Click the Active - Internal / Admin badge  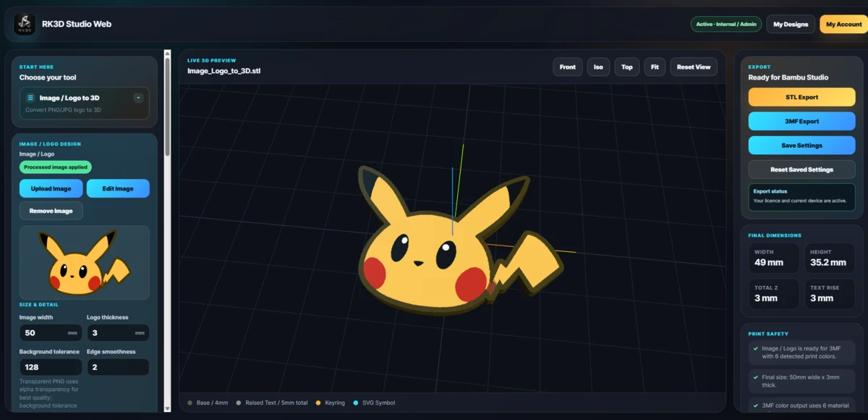point(726,24)
